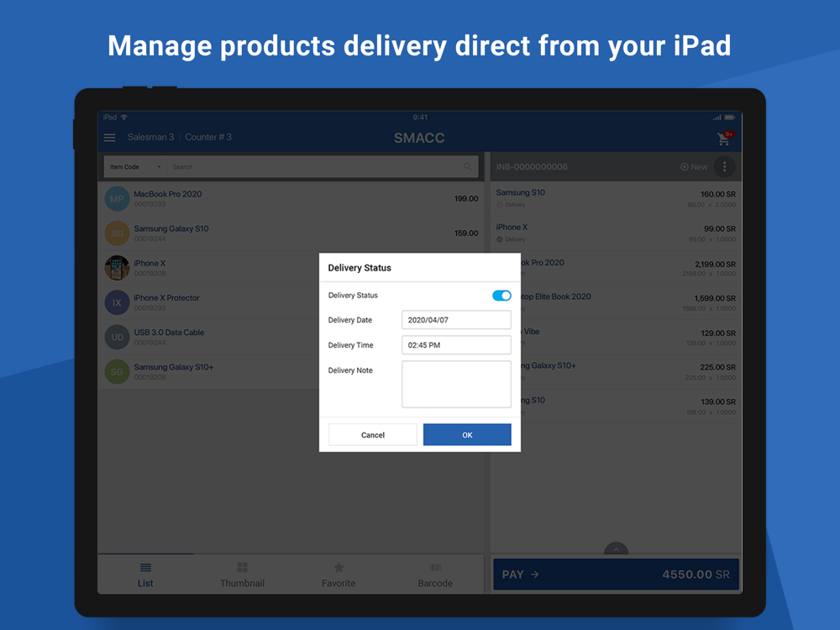Select MacBook Pro 2020 product row
Image resolution: width=840 pixels, height=630 pixels.
click(x=291, y=199)
